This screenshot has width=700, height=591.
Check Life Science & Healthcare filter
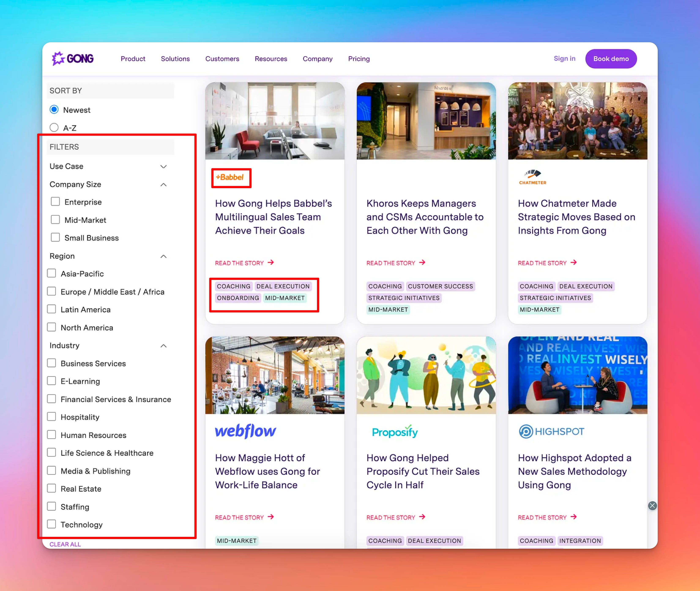pos(52,453)
